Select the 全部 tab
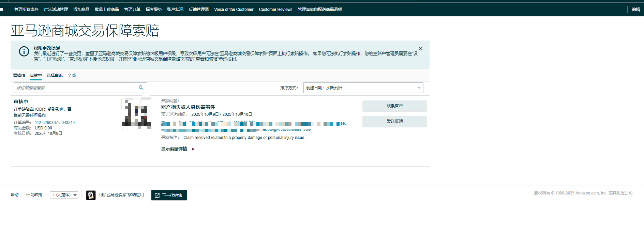644x235 pixels. 72,76
